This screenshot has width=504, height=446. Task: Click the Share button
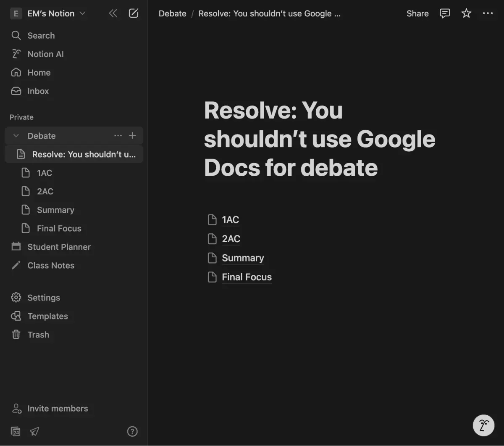(x=417, y=13)
